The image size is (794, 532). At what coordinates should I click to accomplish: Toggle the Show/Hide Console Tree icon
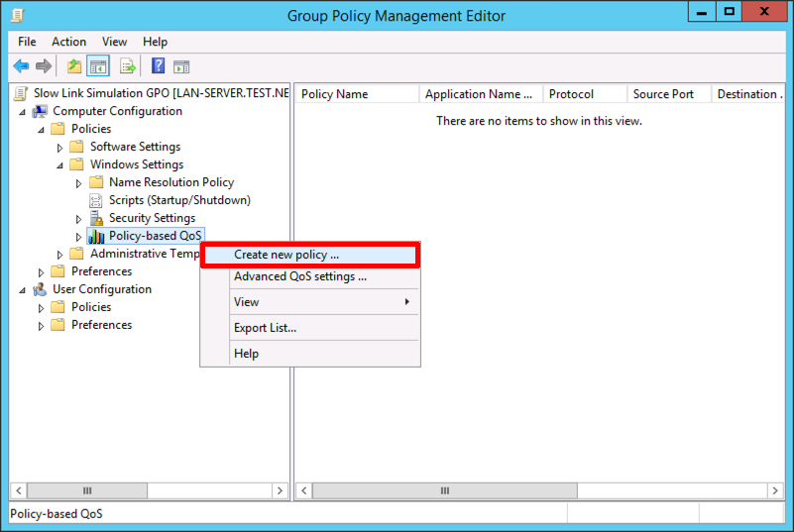click(x=98, y=65)
